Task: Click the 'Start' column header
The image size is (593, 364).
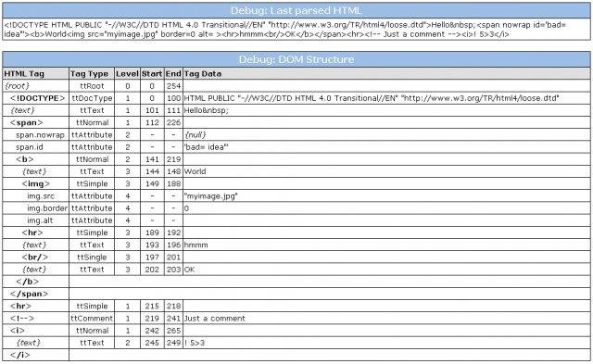Action: pos(152,74)
